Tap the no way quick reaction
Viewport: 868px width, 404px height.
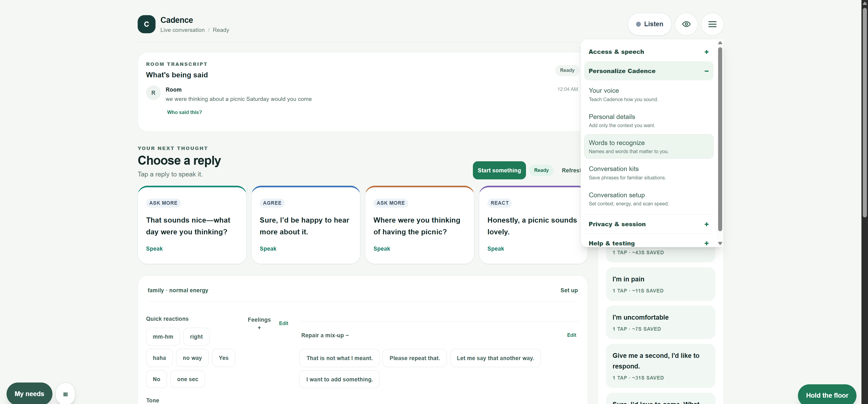(192, 358)
